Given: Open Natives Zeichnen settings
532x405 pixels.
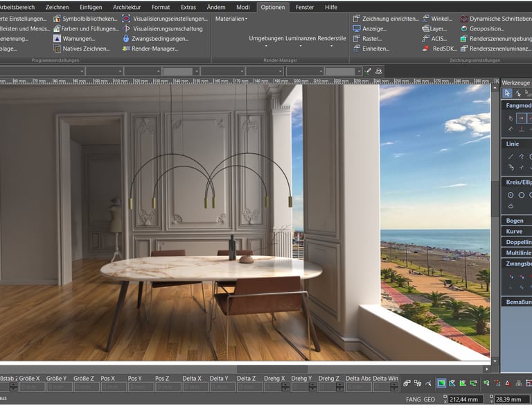Looking at the screenshot, I should click(x=82, y=49).
